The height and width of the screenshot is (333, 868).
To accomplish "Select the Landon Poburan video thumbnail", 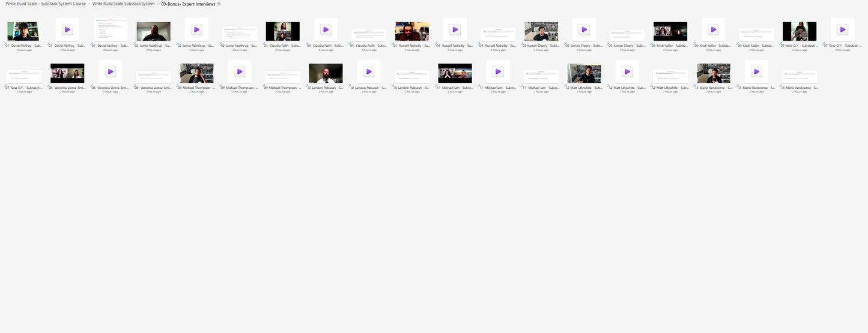I will [x=326, y=73].
